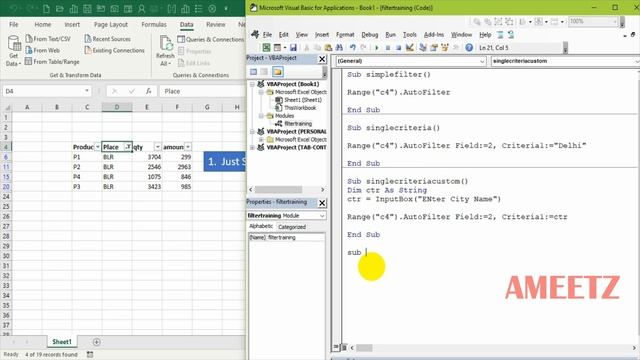This screenshot has height=360, width=640.
Task: Open the Product column filter dropdown
Action: [97, 147]
